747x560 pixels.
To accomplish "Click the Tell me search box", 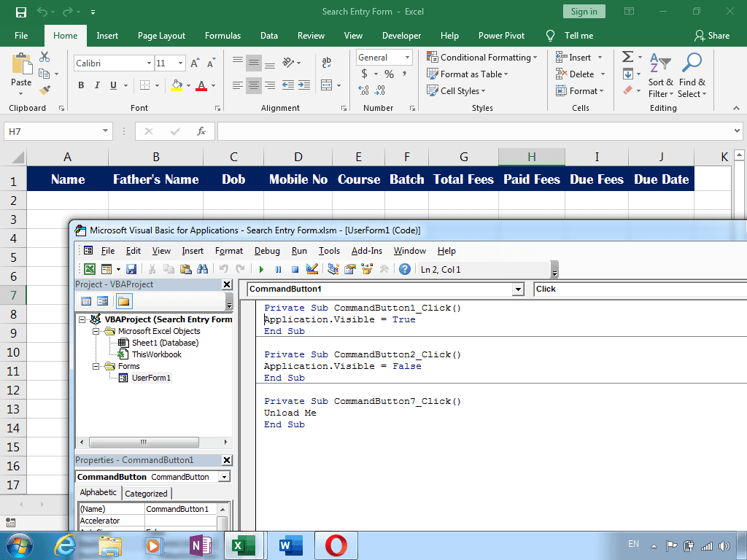I will click(x=569, y=36).
